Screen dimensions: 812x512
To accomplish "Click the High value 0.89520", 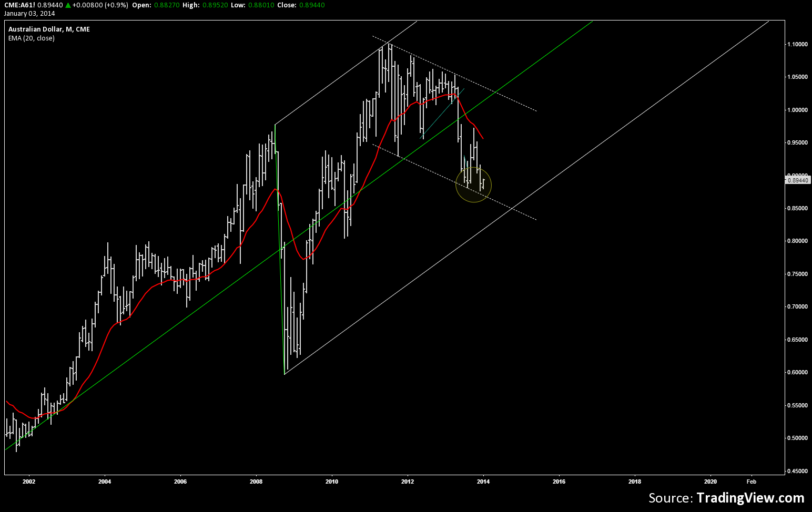I will tap(214, 5).
